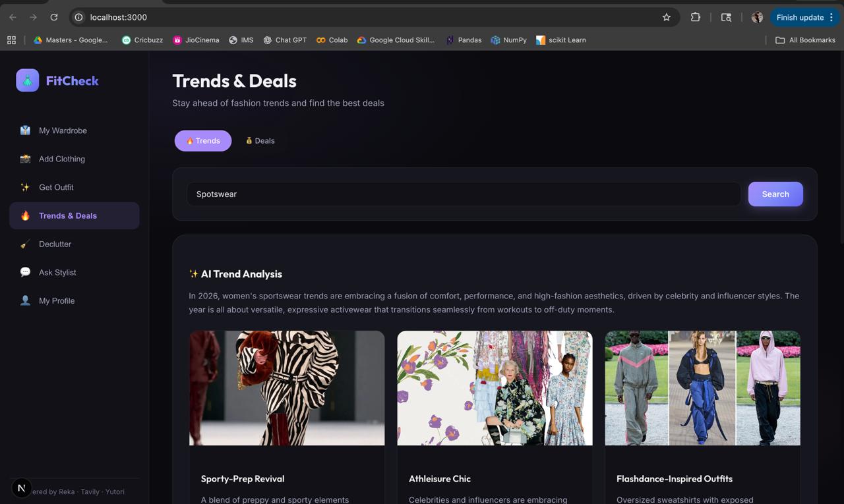The image size is (844, 504).
Task: Open the Ask Stylist page
Action: (75, 272)
